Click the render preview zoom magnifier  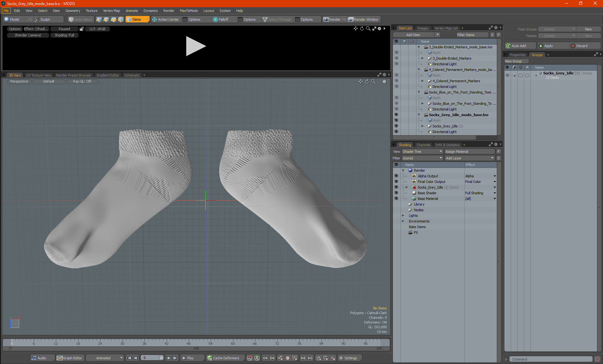pyautogui.click(x=368, y=29)
